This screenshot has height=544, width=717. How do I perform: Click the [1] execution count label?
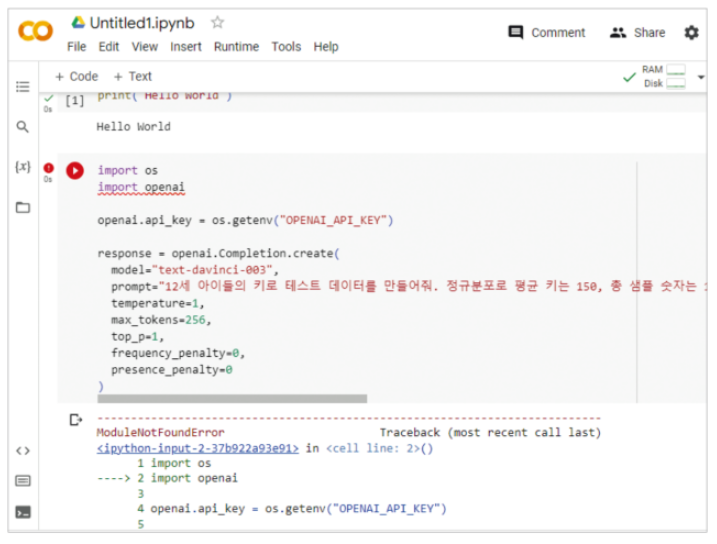(x=75, y=100)
